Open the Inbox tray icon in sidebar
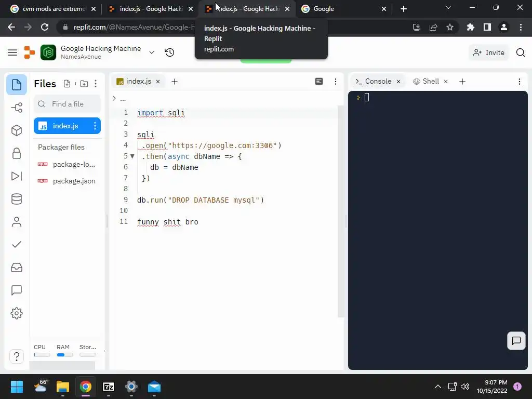Screen dimensions: 532x399 point(16,268)
